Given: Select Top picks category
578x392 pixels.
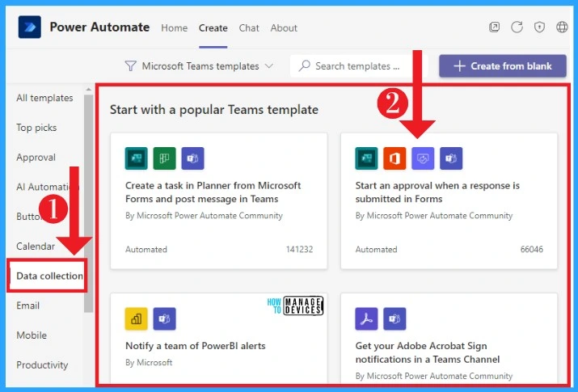Looking at the screenshot, I should (36, 128).
